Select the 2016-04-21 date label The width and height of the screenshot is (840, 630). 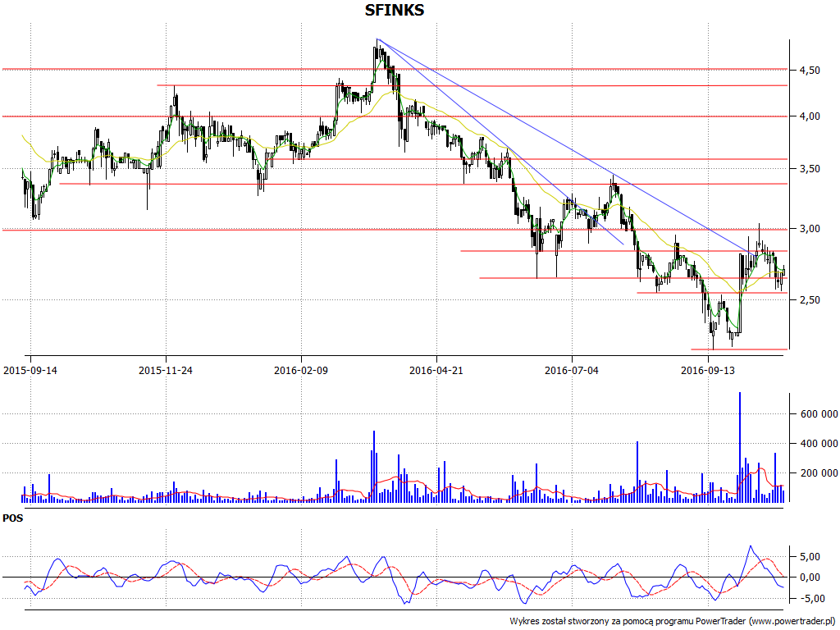tap(436, 370)
